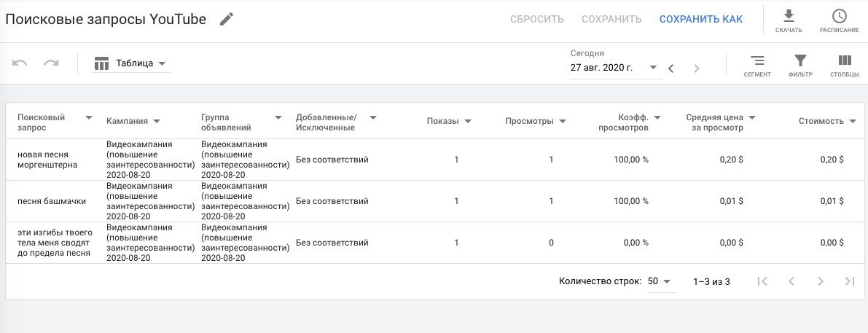Open the Количество строк 50 dropdown
The width and height of the screenshot is (868, 333).
(660, 281)
